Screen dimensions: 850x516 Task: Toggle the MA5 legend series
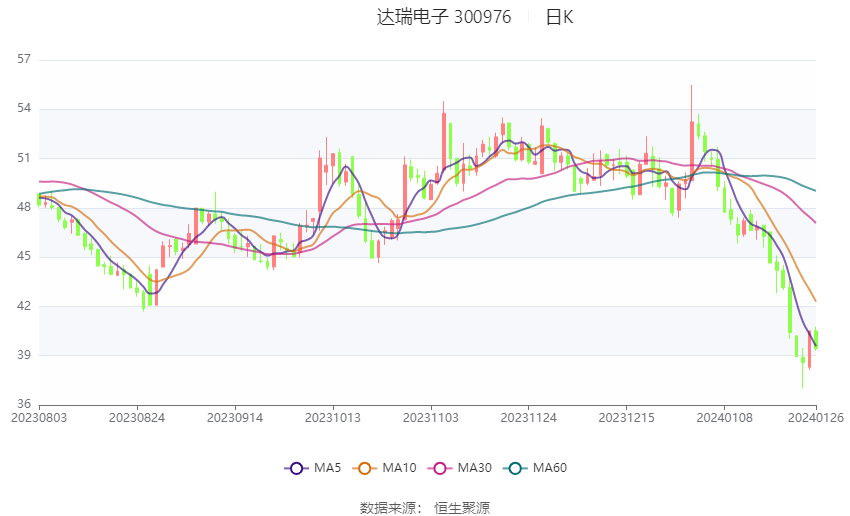coord(313,468)
